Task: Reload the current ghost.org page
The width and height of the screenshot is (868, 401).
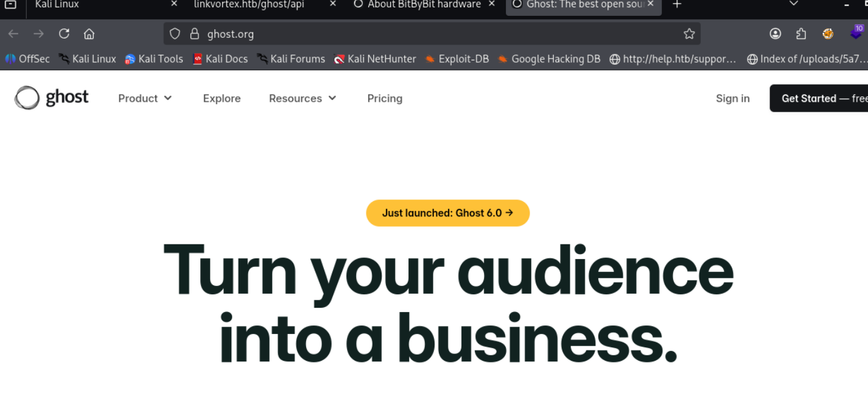Action: [x=64, y=34]
